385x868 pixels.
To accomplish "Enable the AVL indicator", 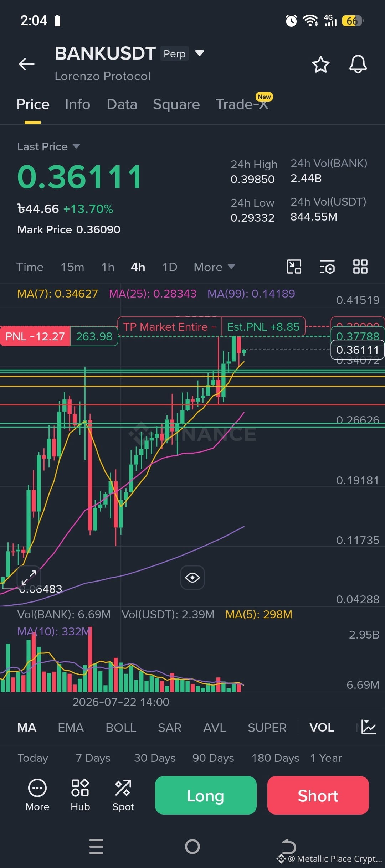I will click(x=215, y=727).
